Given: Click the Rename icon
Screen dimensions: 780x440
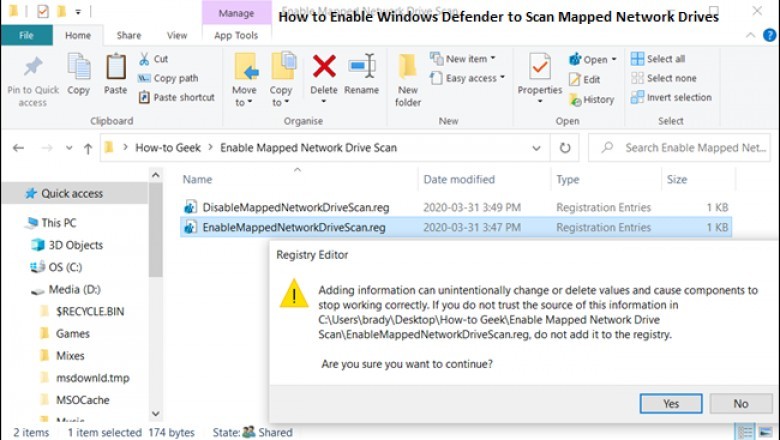Looking at the screenshot, I should coord(362,67).
